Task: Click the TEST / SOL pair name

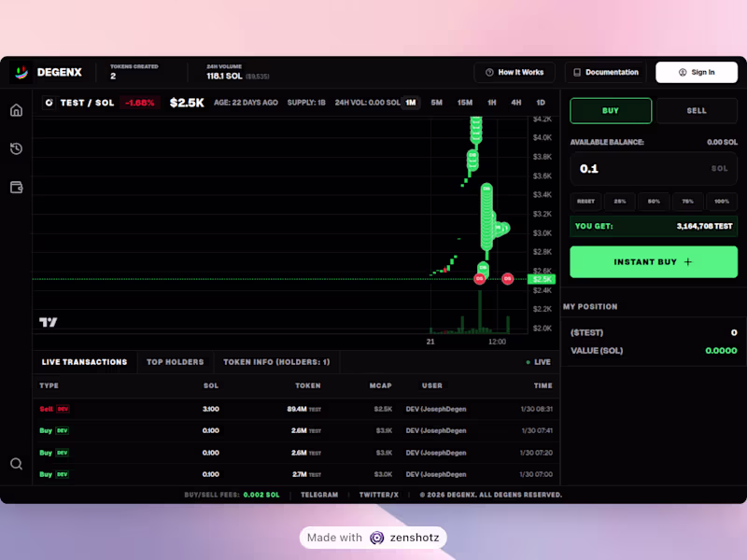Action: coord(87,103)
